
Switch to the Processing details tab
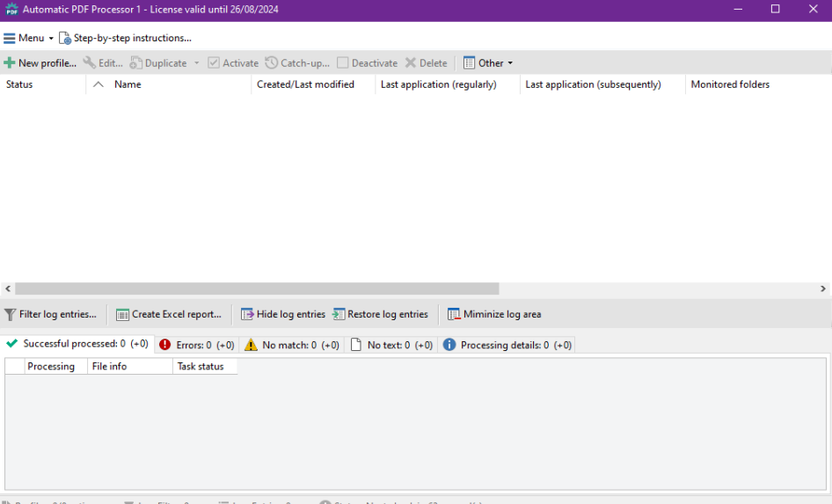507,345
